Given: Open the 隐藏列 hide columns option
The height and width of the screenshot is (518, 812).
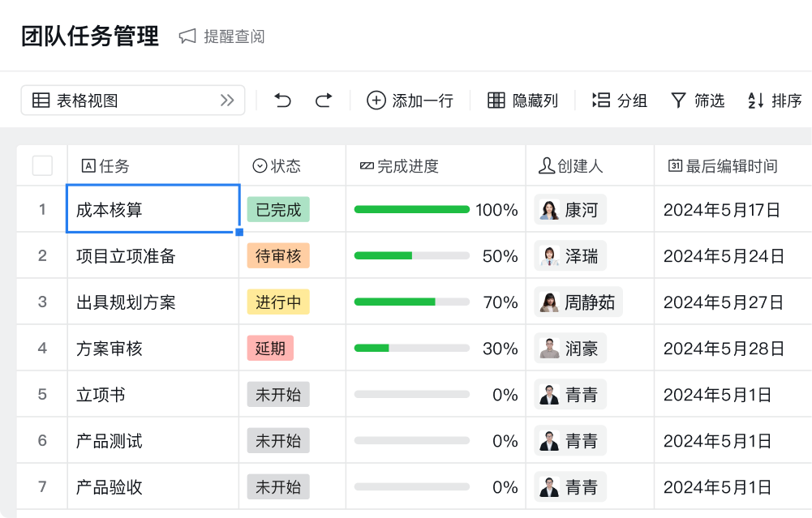Looking at the screenshot, I should point(522,100).
